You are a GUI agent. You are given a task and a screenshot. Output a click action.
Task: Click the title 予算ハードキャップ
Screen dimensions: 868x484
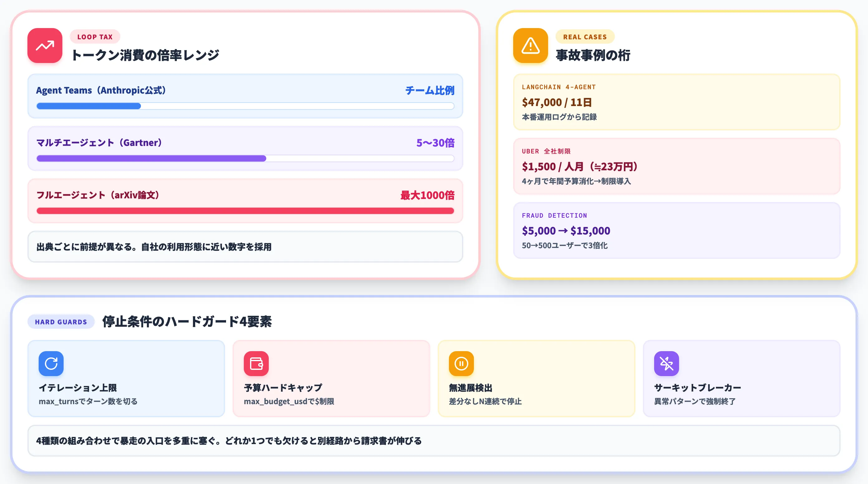point(283,388)
